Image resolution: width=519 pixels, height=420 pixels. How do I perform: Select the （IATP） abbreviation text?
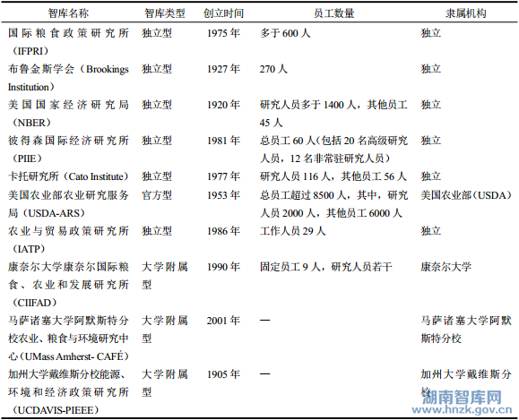point(29,249)
